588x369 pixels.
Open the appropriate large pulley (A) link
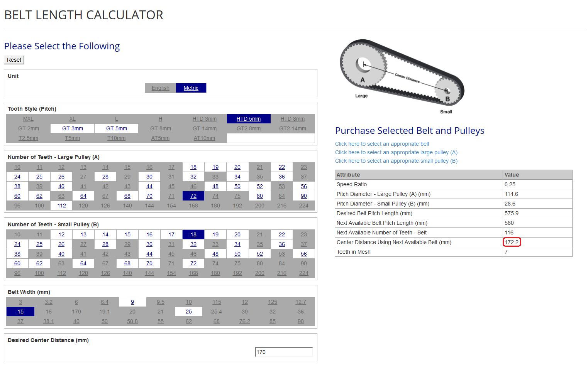396,152
